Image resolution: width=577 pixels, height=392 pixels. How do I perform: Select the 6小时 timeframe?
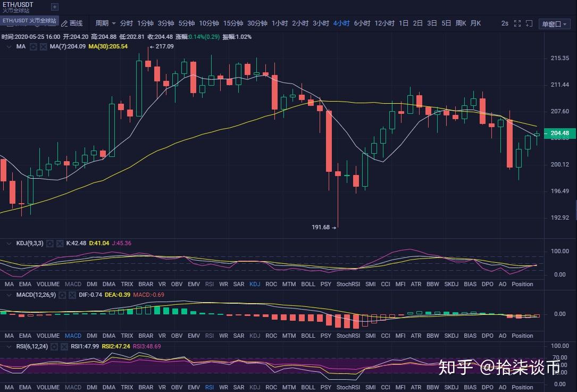click(362, 23)
